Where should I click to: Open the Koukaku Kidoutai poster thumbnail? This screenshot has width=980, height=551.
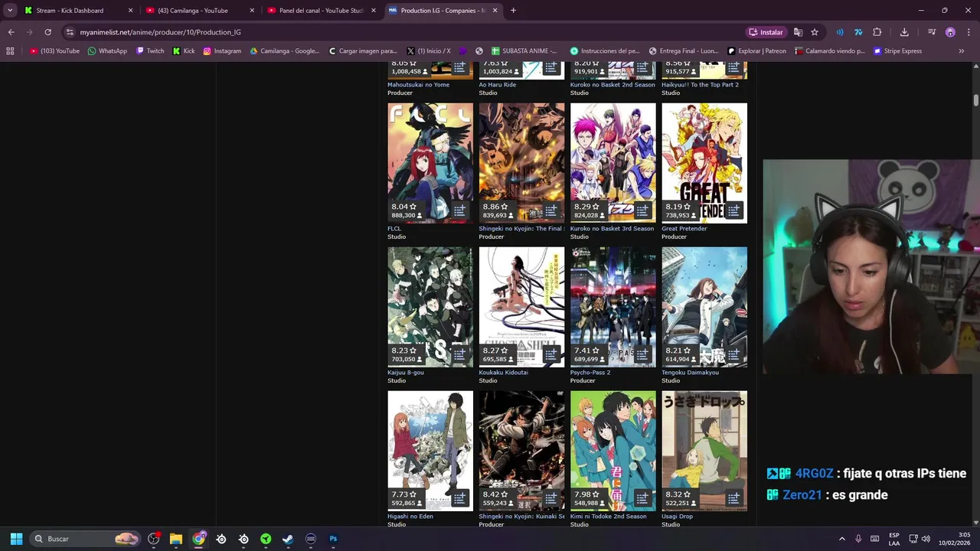(x=521, y=307)
